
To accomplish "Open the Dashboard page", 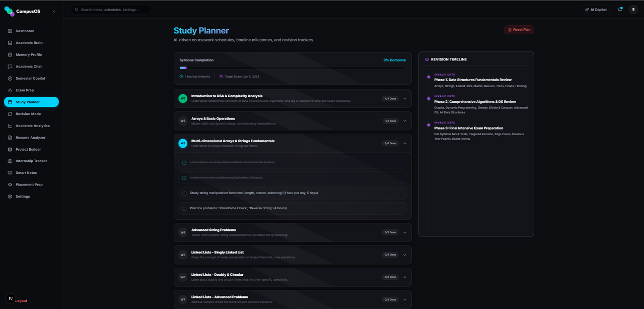I will click(31, 31).
